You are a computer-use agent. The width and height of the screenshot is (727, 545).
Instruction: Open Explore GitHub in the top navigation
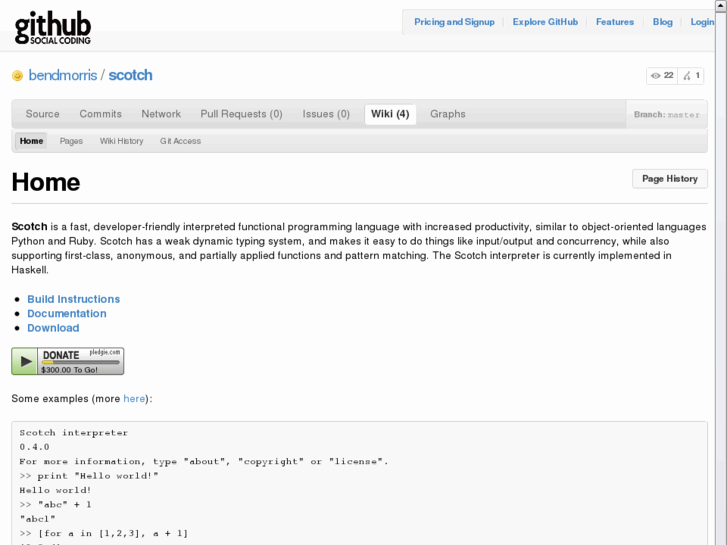[x=545, y=22]
